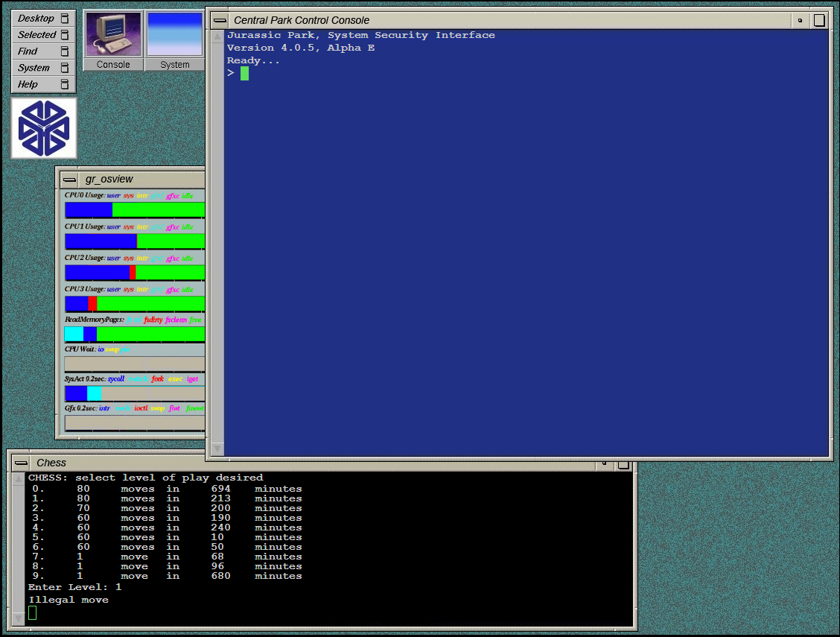Open gr_osview window menu button
Viewport: 840px width, 637px height.
69,180
